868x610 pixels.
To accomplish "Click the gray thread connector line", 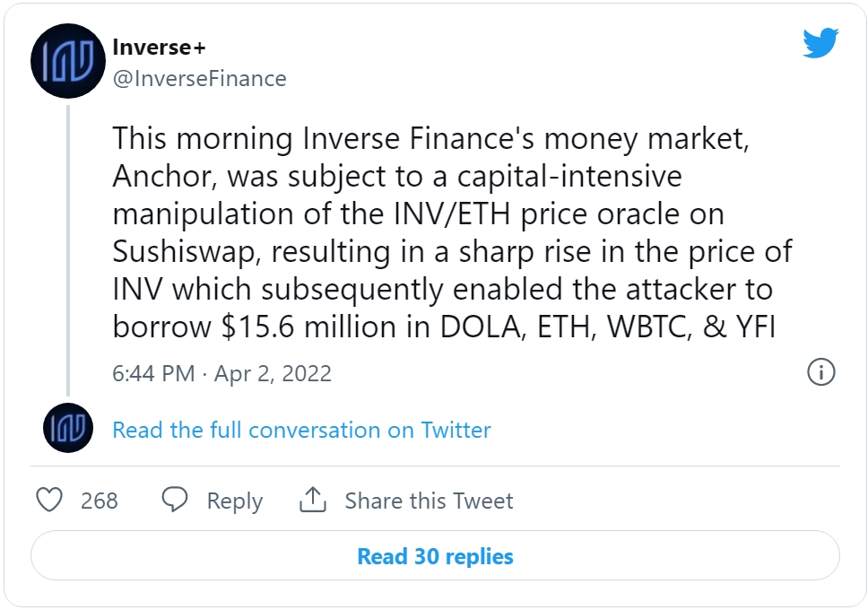I will coord(68,250).
